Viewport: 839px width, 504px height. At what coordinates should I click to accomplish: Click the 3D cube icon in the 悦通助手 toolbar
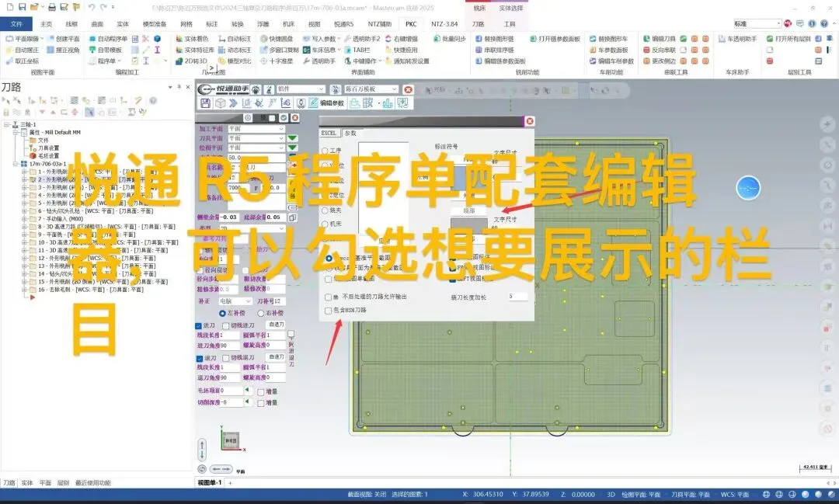point(220,103)
